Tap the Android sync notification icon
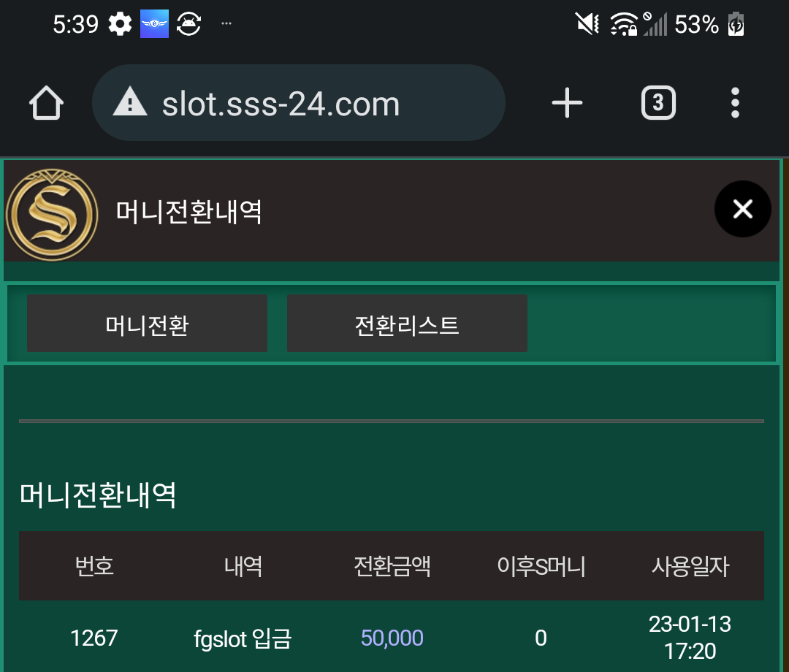Screen dimensions: 789x672 tap(188, 23)
